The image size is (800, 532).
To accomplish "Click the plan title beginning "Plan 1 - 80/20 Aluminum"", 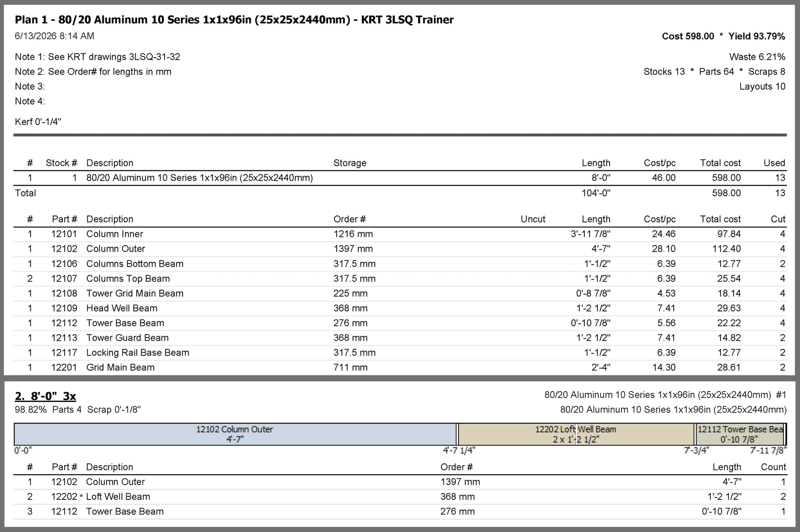I will click(234, 20).
